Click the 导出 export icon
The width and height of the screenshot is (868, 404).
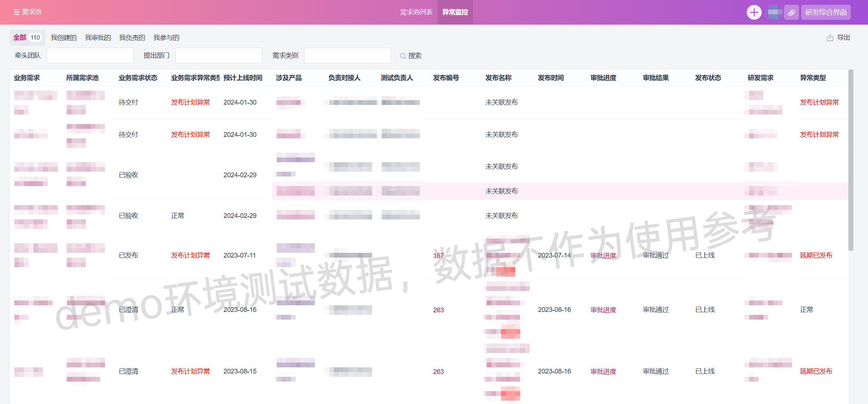tap(830, 38)
